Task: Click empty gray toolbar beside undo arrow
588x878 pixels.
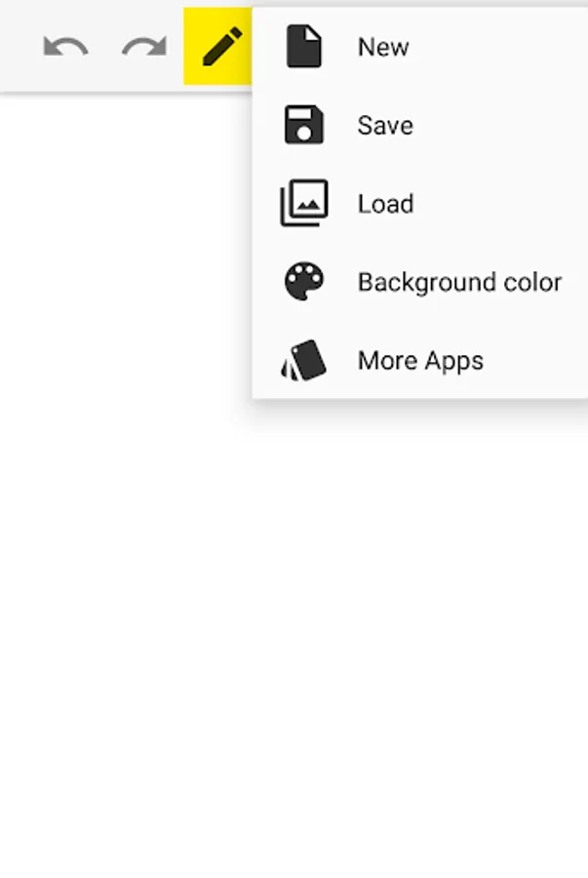Action: point(20,47)
